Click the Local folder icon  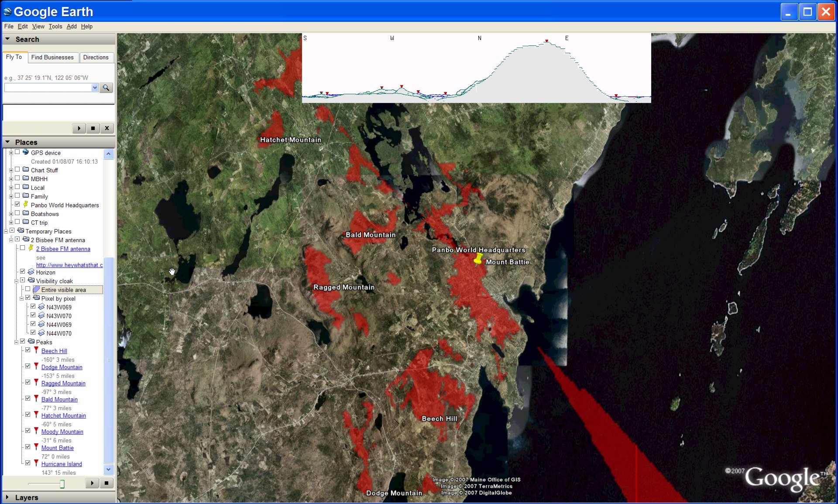[x=26, y=187]
